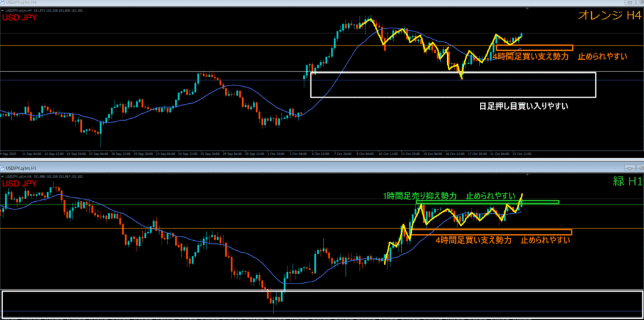
Task: Click the red 'USD JPY' label on H4 chart
Action: [19, 18]
